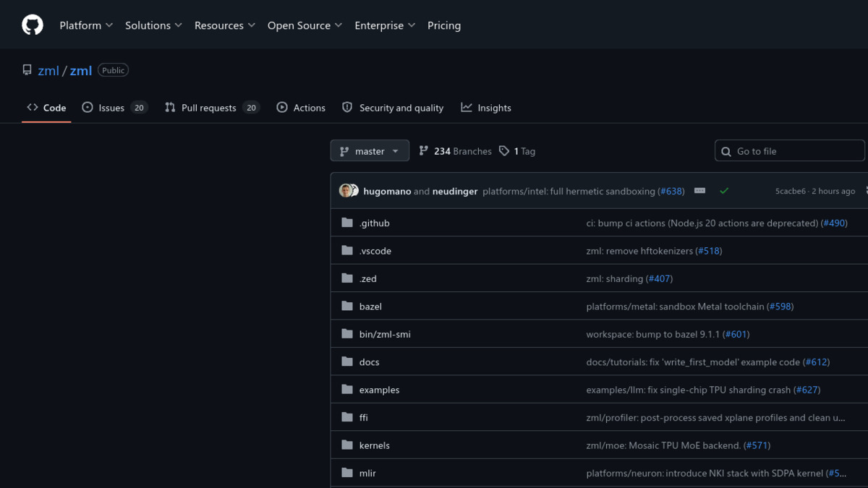This screenshot has height=488, width=868.
Task: Open the Security and quality tab
Action: tap(393, 108)
